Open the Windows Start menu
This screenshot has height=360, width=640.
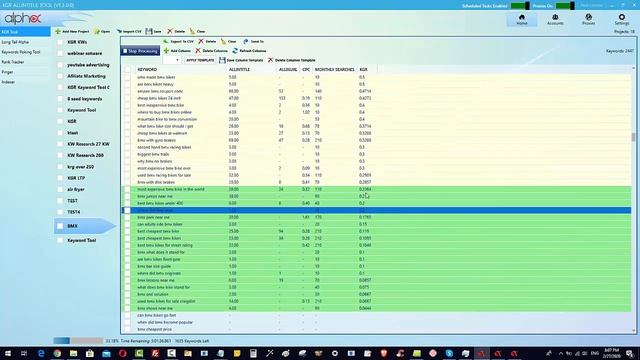pyautogui.click(x=8, y=353)
